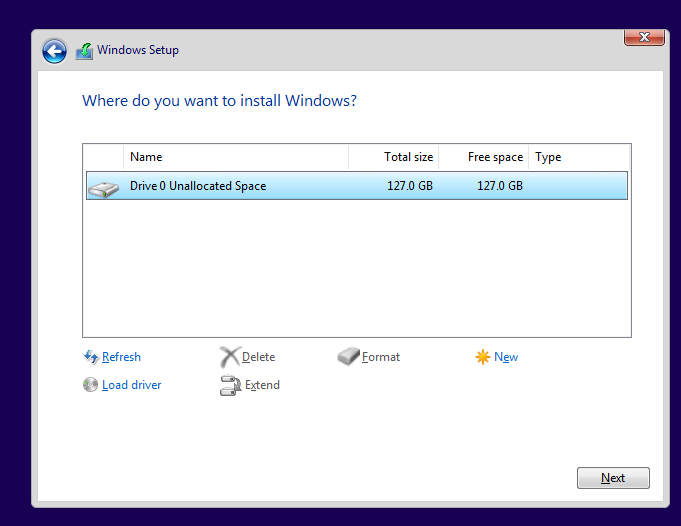Click the Format drive icon
Image resolution: width=681 pixels, height=526 pixels.
tap(348, 356)
